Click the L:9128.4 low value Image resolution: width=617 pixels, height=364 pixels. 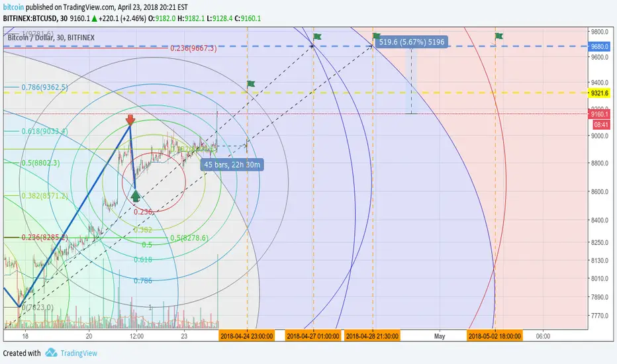pos(220,19)
